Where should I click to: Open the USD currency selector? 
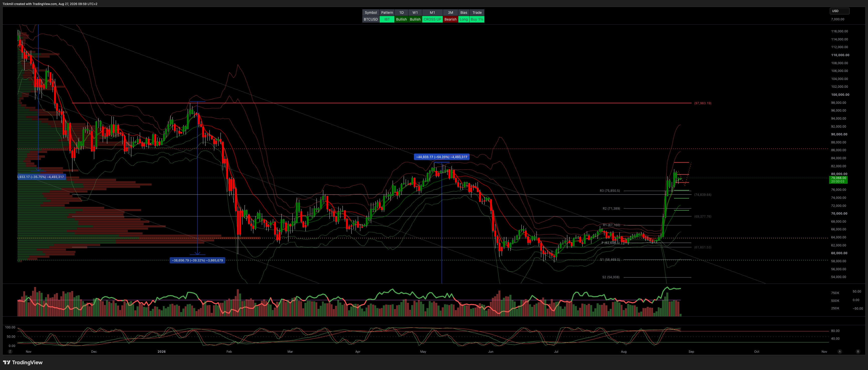[x=839, y=11]
